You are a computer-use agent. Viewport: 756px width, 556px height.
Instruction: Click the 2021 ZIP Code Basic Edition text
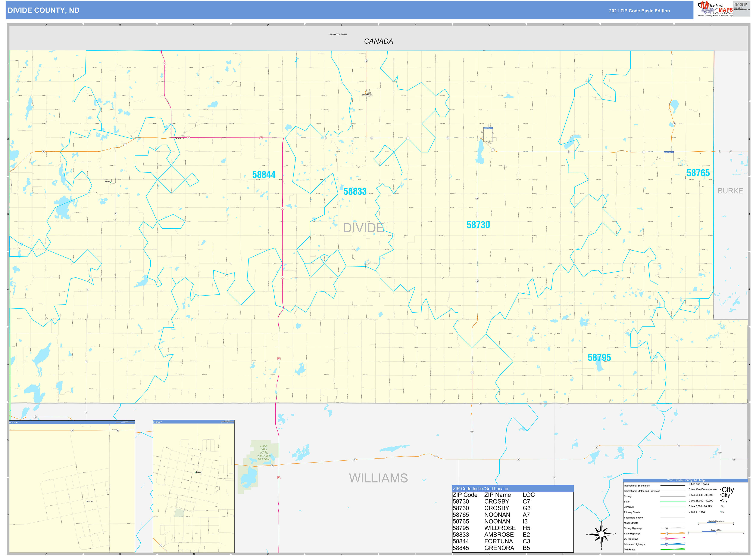(639, 11)
